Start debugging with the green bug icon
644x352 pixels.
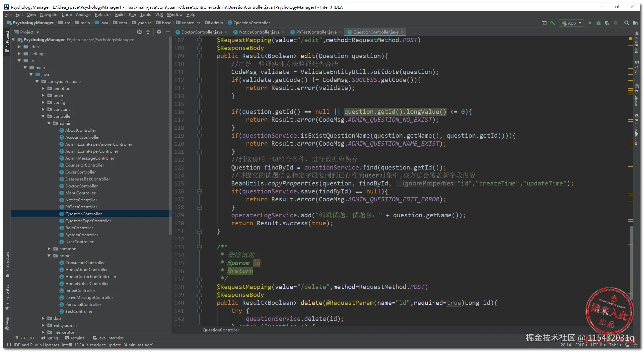pos(598,23)
